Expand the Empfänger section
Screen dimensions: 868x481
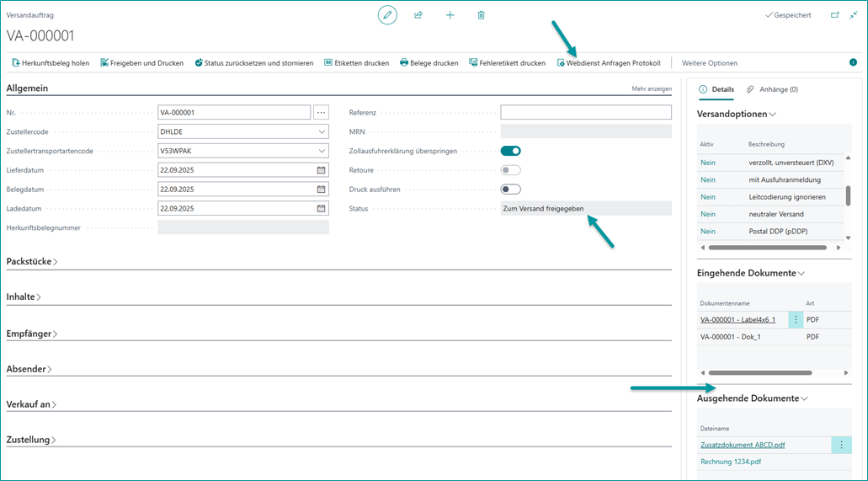pyautogui.click(x=30, y=334)
